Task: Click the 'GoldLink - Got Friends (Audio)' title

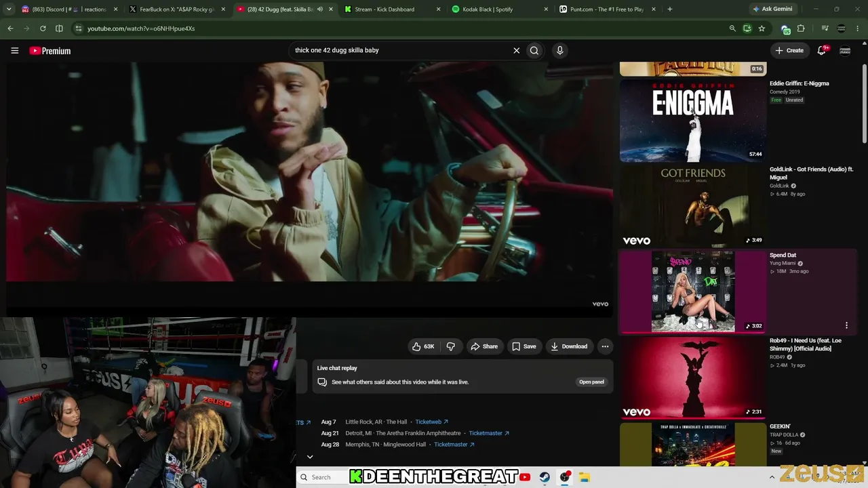Action: pyautogui.click(x=811, y=174)
